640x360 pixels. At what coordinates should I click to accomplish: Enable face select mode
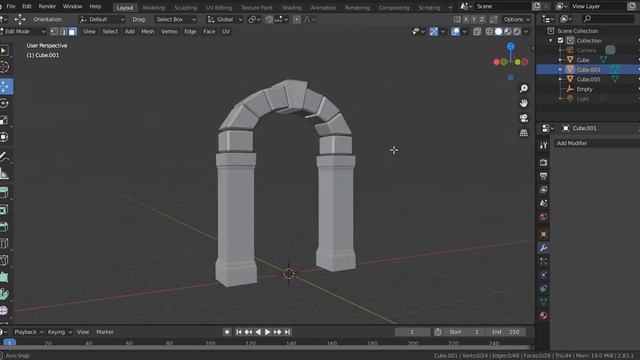pos(72,31)
